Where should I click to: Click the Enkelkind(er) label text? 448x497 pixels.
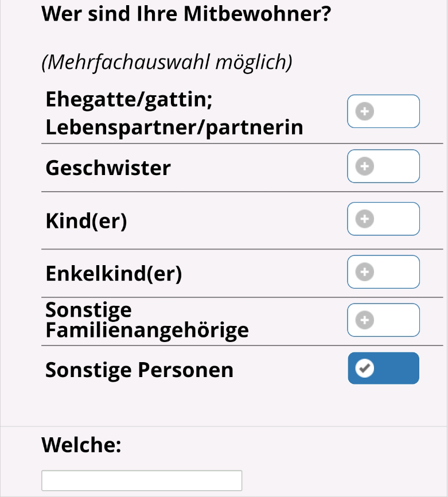tap(114, 274)
